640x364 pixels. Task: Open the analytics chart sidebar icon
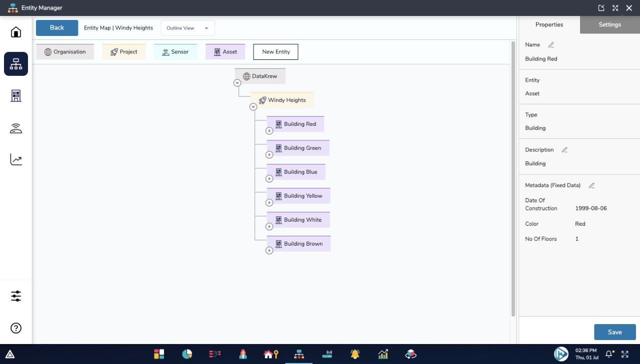click(16, 160)
